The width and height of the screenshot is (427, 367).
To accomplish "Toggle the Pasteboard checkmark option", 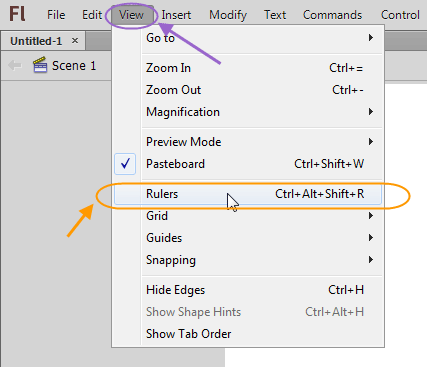I will (248, 164).
